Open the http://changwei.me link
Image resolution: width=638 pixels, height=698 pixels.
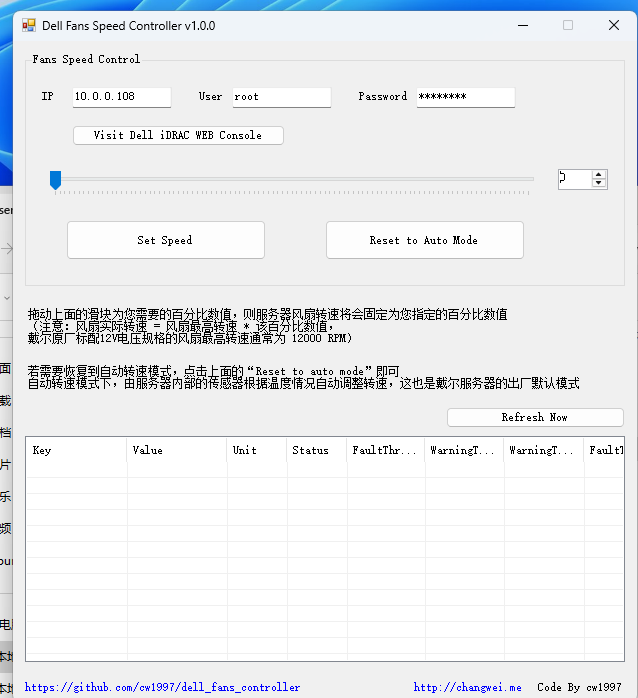point(467,687)
